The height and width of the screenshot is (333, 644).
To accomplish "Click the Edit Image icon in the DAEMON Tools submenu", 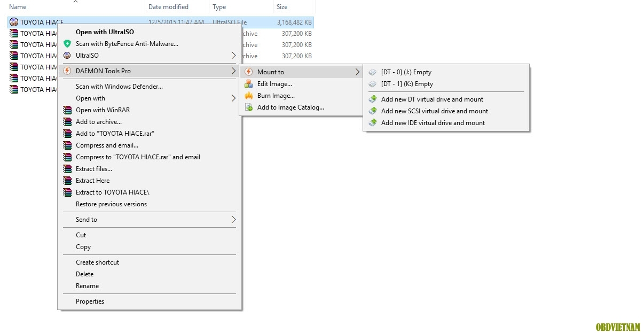I will 248,84.
